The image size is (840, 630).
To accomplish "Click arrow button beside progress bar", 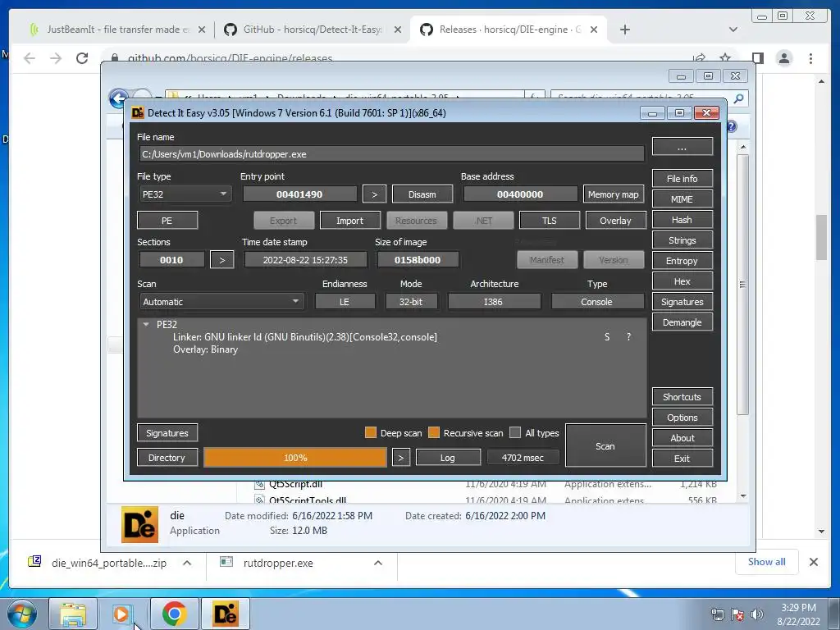I will click(400, 458).
